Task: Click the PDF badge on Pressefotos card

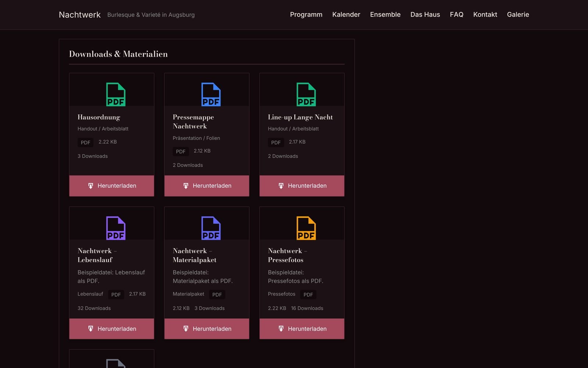Action: 308,294
